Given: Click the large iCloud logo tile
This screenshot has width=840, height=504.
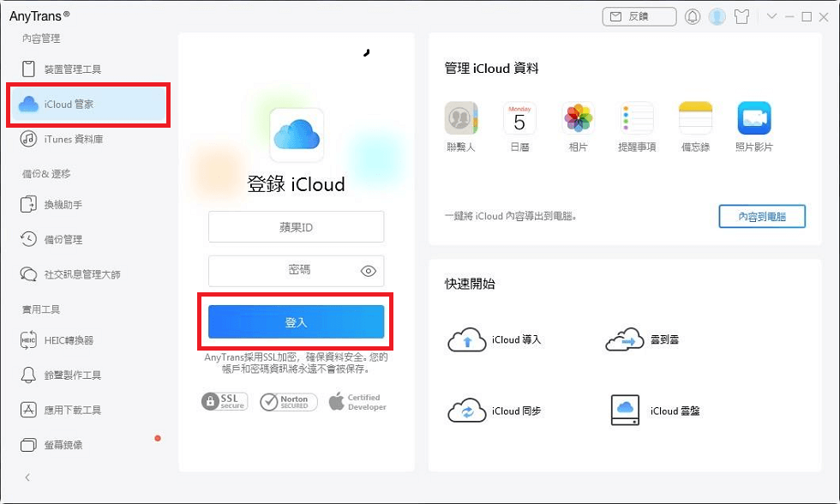Looking at the screenshot, I should point(297,135).
